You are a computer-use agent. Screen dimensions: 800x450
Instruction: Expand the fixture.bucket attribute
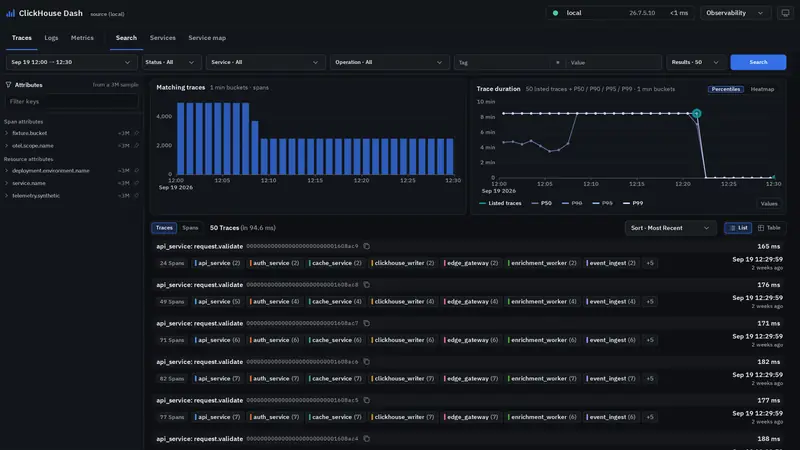pos(6,133)
